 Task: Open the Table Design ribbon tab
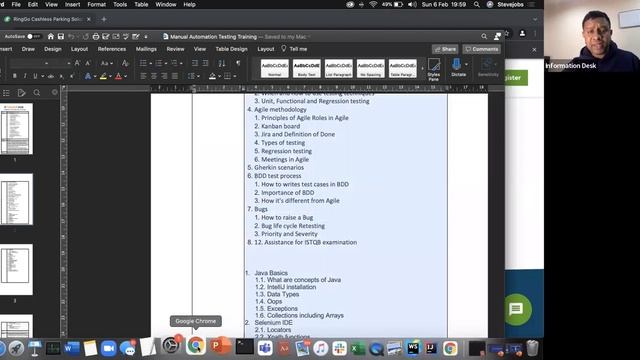231,49
